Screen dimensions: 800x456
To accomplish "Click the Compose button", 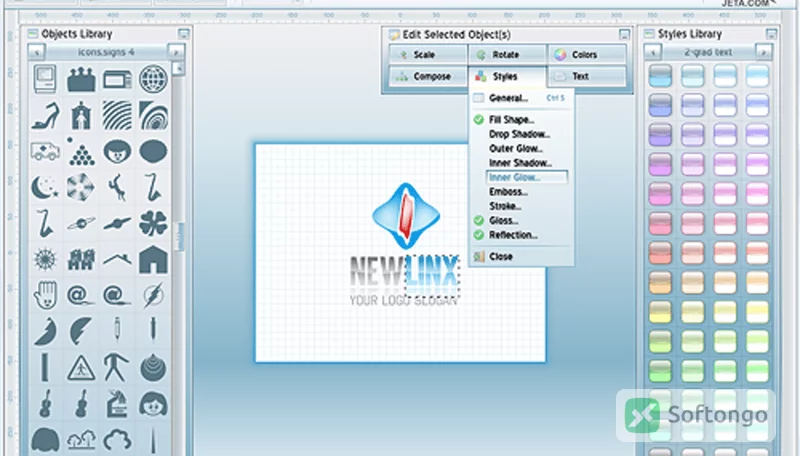I will [x=428, y=77].
